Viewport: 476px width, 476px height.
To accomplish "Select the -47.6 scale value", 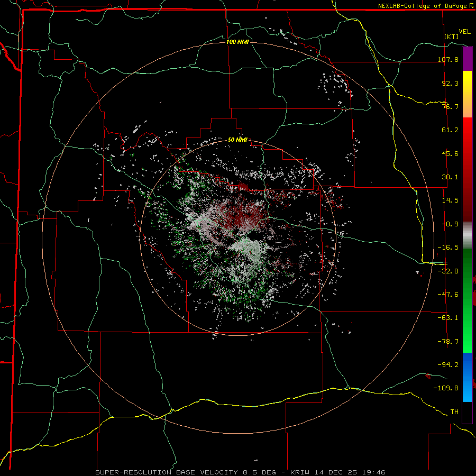I will pos(448,295).
